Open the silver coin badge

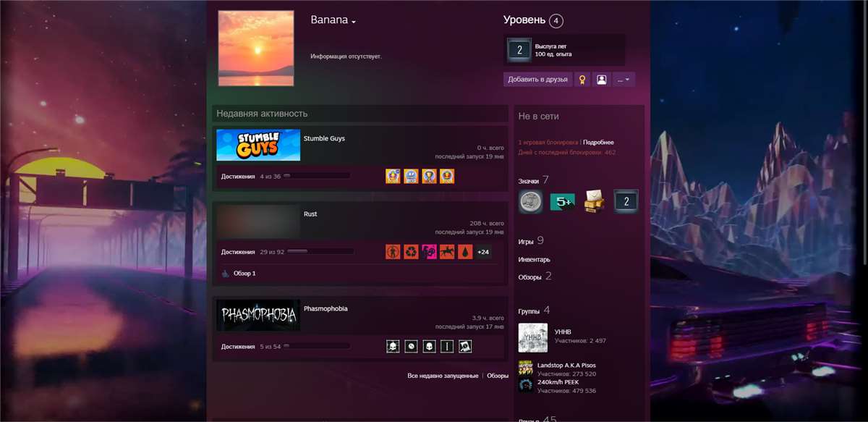pyautogui.click(x=530, y=203)
